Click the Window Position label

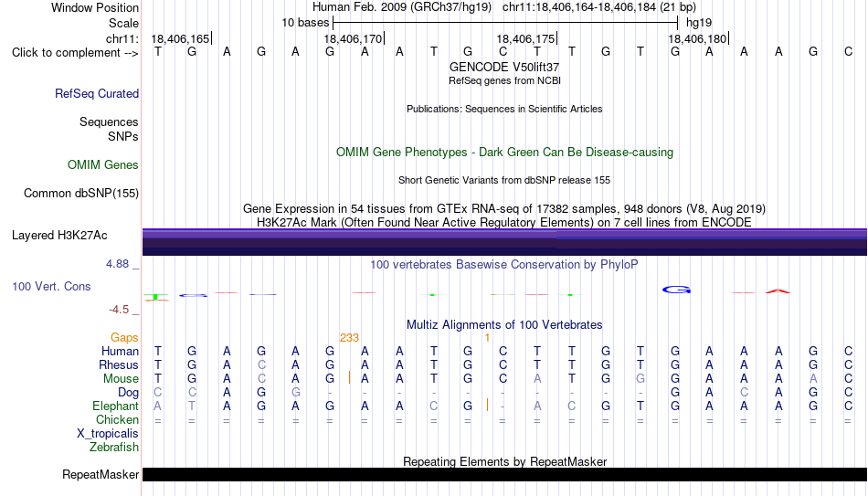click(95, 7)
